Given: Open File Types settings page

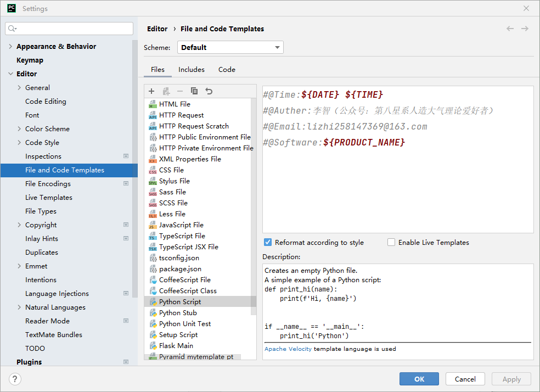Looking at the screenshot, I should [x=41, y=211].
